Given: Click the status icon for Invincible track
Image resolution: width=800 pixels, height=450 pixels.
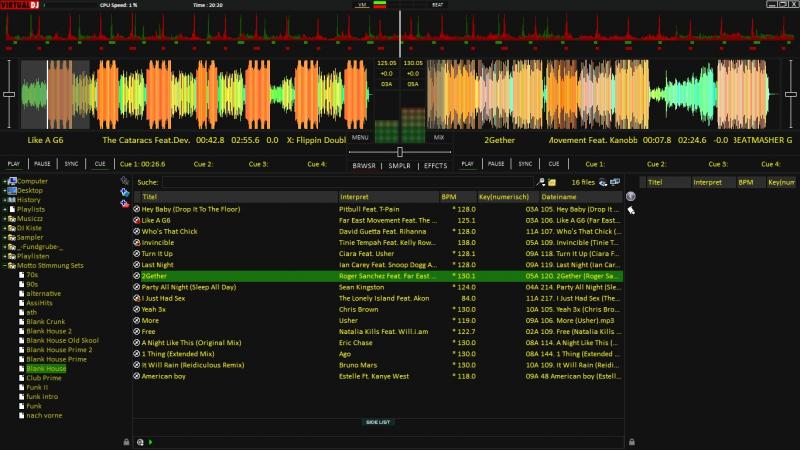Looking at the screenshot, I should click(137, 243).
